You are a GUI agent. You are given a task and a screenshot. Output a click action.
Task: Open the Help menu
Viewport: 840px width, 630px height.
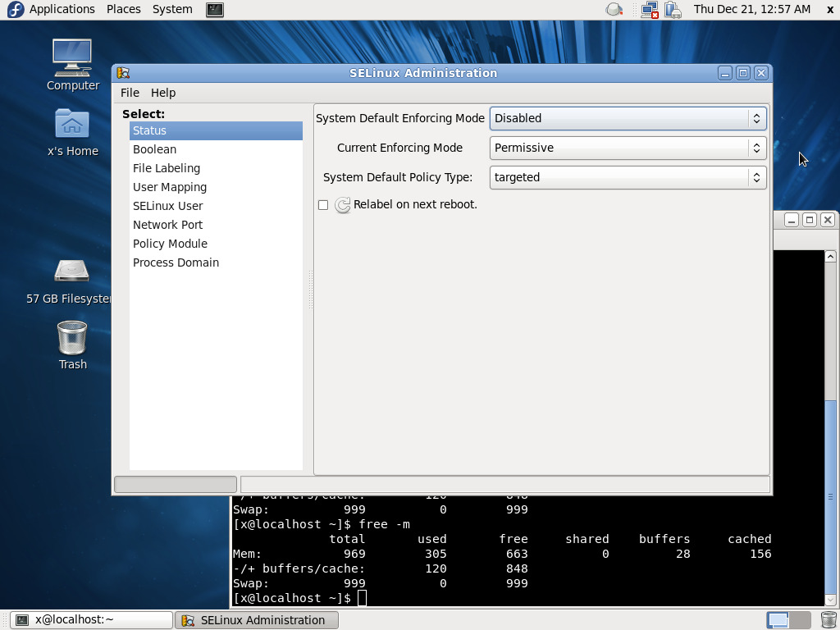163,93
